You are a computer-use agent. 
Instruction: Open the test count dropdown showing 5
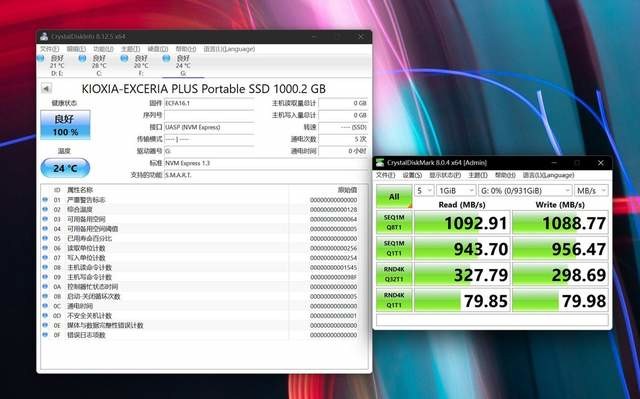(x=424, y=191)
